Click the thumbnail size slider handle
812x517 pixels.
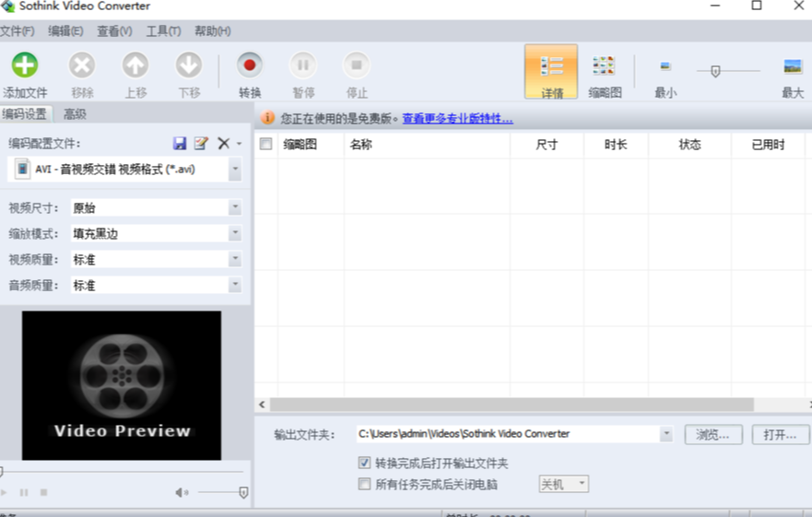715,71
